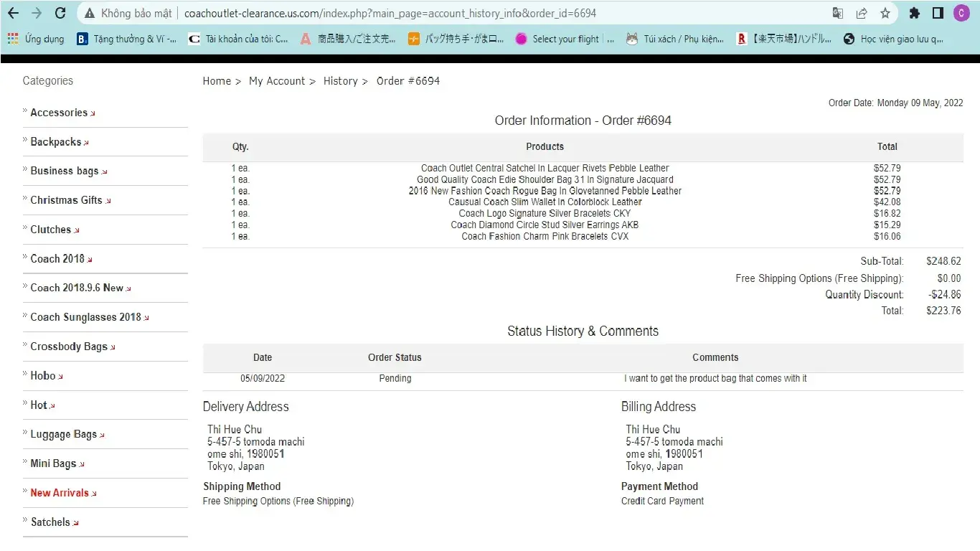Image resolution: width=980 pixels, height=551 pixels.
Task: Open the New Arrivals category
Action: pos(60,493)
